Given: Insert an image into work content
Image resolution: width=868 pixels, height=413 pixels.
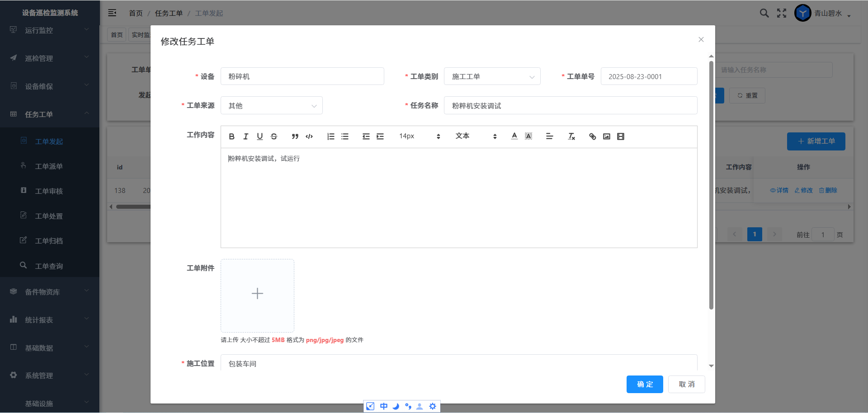Looking at the screenshot, I should (606, 136).
